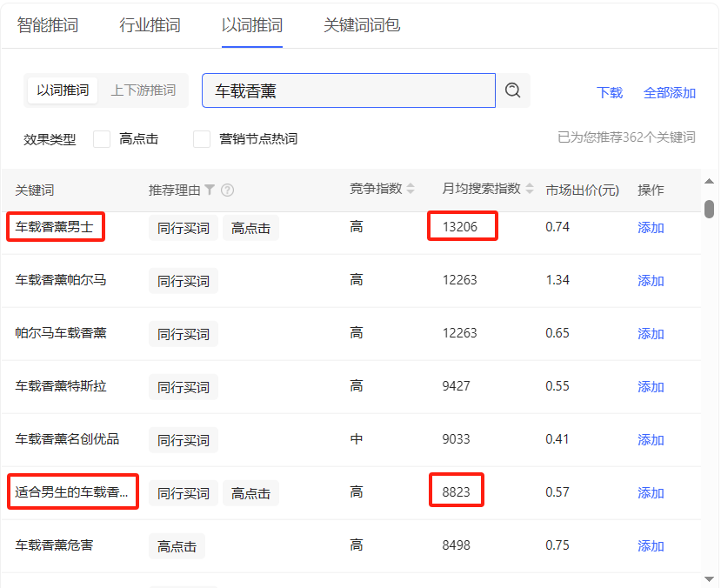Click 同行买词 tag for 车载香薰名创优品
The height and width of the screenshot is (588, 721).
[184, 440]
